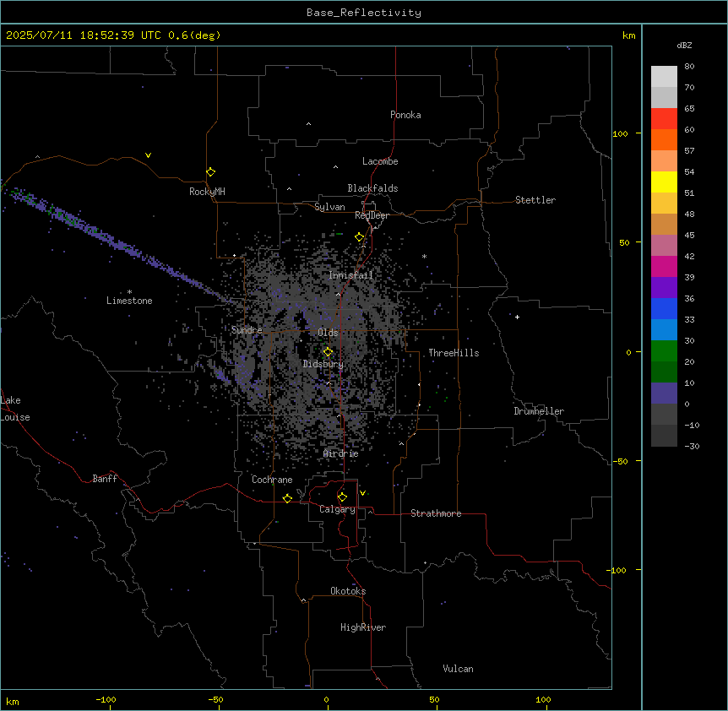Click the white asterisk marker east of Innisfail
Viewport: 728px width, 711px height.
point(424,256)
